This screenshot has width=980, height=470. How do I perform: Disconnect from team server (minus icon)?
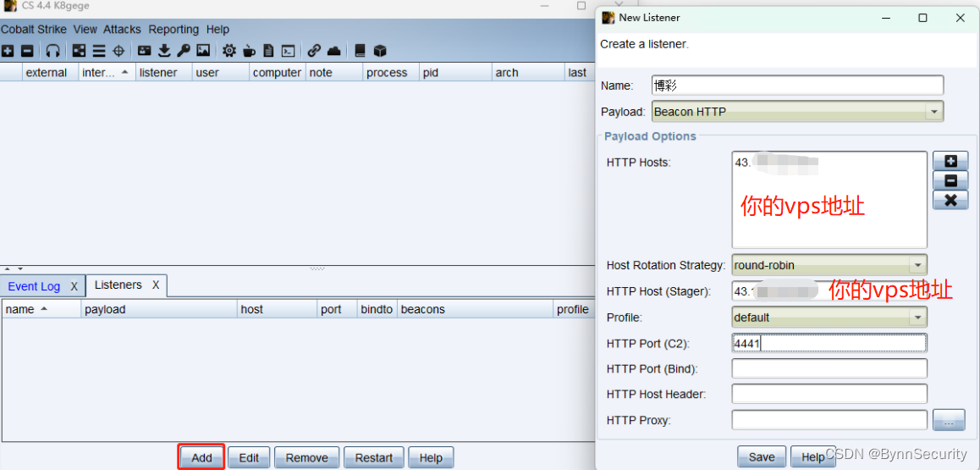click(27, 51)
